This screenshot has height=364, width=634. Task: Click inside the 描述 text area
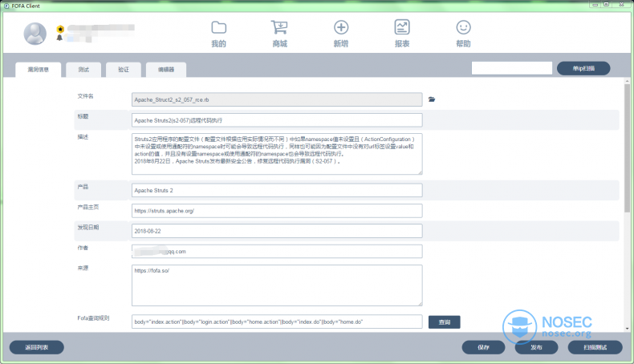(277, 154)
